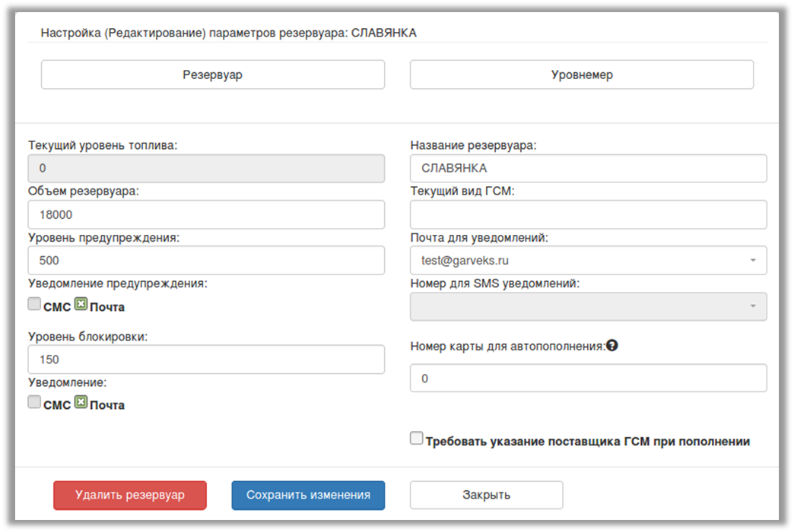The width and height of the screenshot is (794, 532).
Task: Expand the Номер для SMS уведомлений dropdown
Action: (x=588, y=306)
